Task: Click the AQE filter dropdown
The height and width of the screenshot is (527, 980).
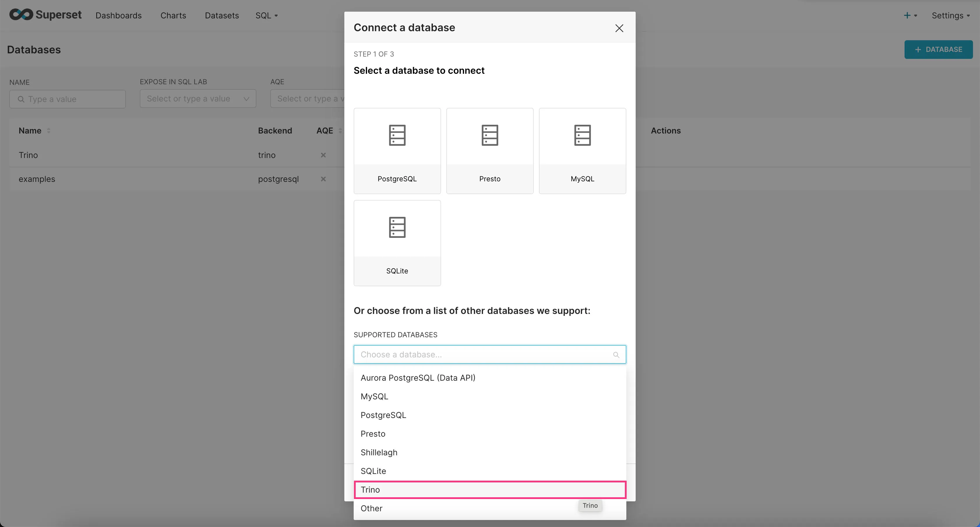Action: [308, 99]
